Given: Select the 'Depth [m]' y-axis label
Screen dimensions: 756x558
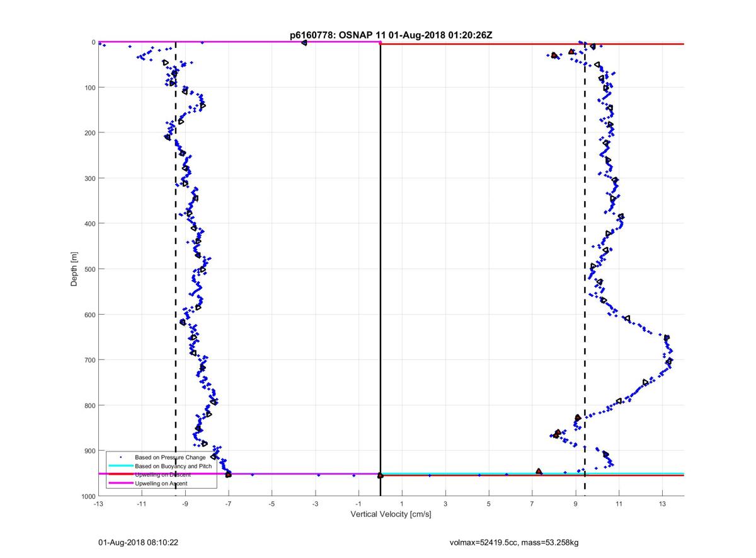Looking at the screenshot, I should tap(74, 269).
